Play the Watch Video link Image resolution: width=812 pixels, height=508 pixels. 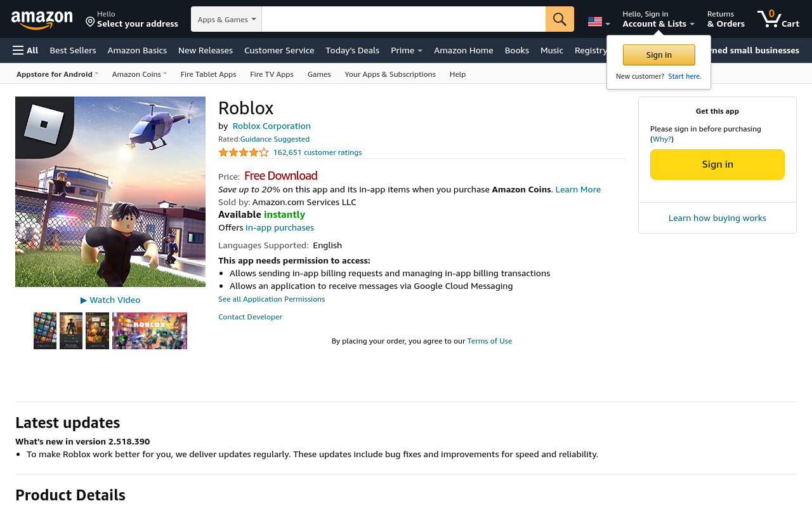pos(110,300)
